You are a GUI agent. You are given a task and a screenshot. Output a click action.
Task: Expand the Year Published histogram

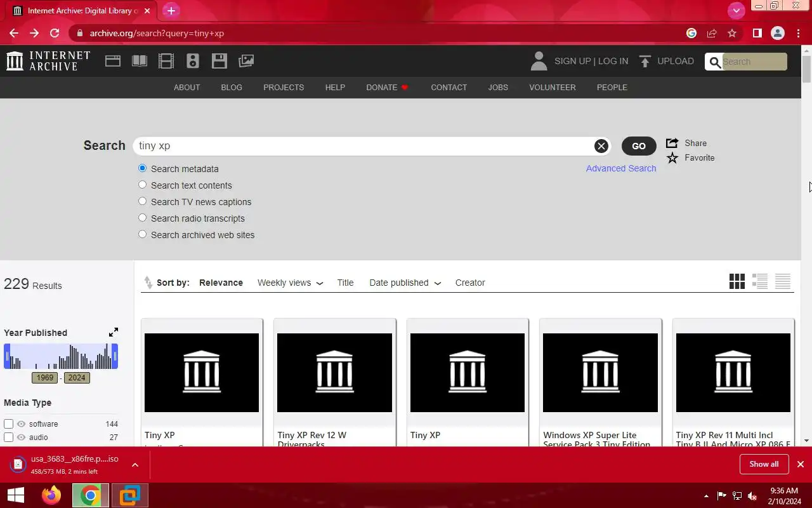pos(114,332)
